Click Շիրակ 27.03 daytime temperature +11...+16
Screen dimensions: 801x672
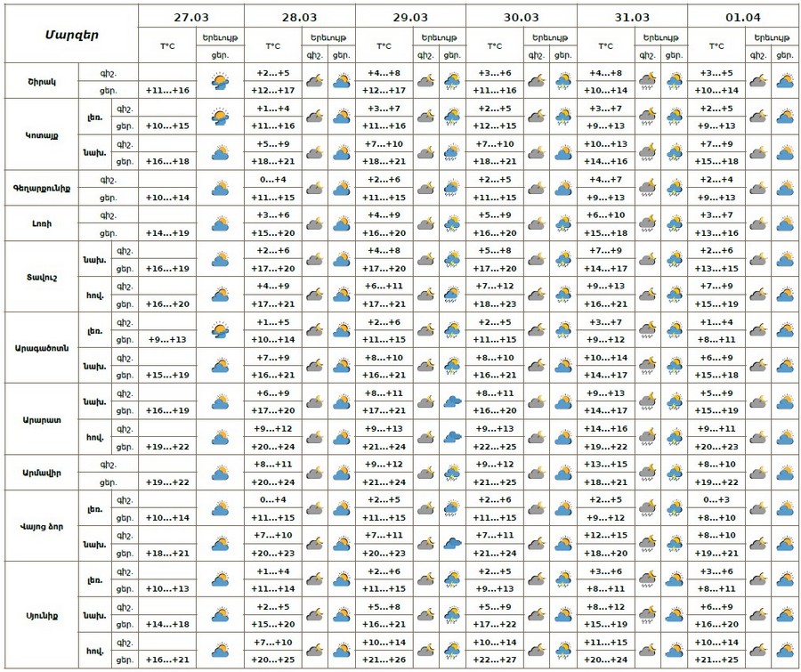167,91
